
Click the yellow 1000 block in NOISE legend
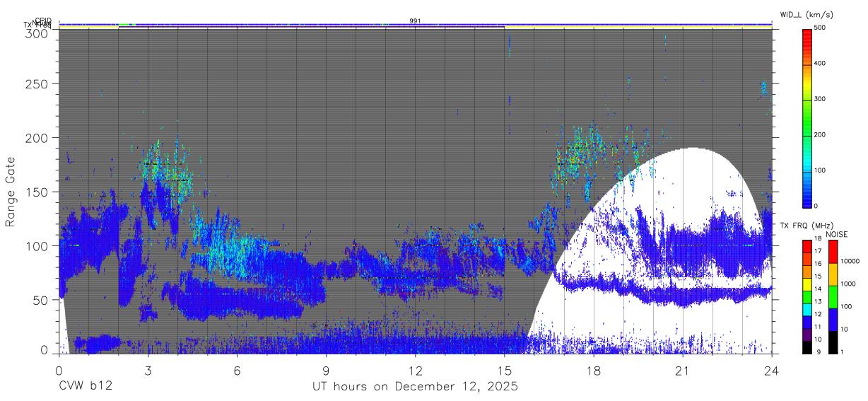pos(833,274)
